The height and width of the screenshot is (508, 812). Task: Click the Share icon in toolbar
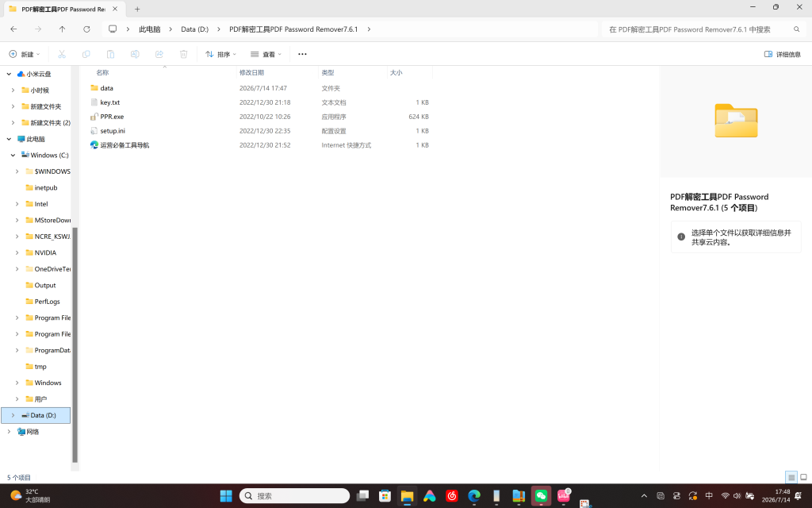[x=159, y=54]
